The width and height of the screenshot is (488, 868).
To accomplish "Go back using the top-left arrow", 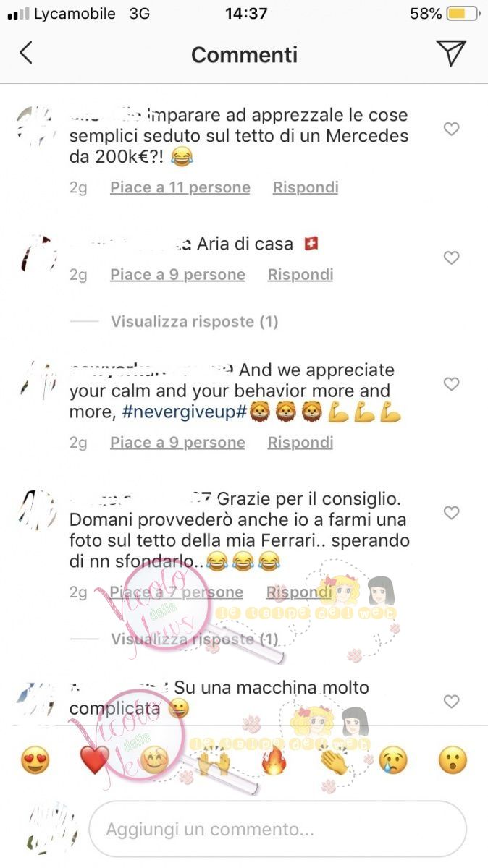I will (26, 53).
